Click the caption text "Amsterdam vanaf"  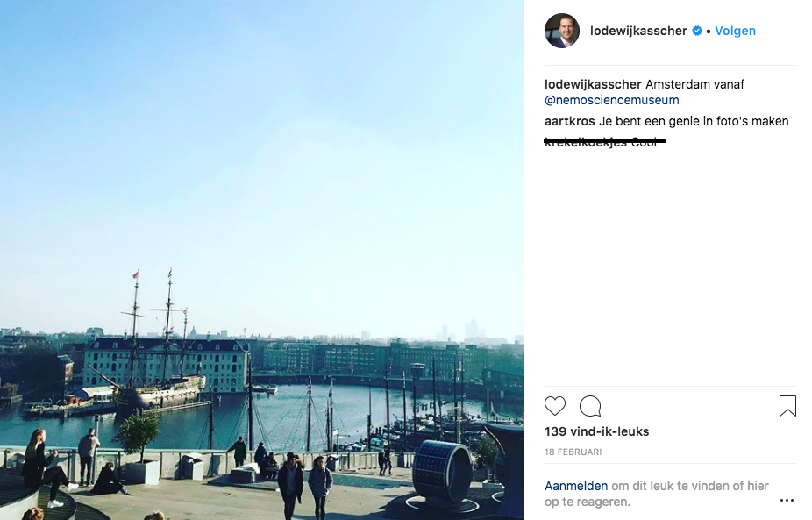point(694,84)
